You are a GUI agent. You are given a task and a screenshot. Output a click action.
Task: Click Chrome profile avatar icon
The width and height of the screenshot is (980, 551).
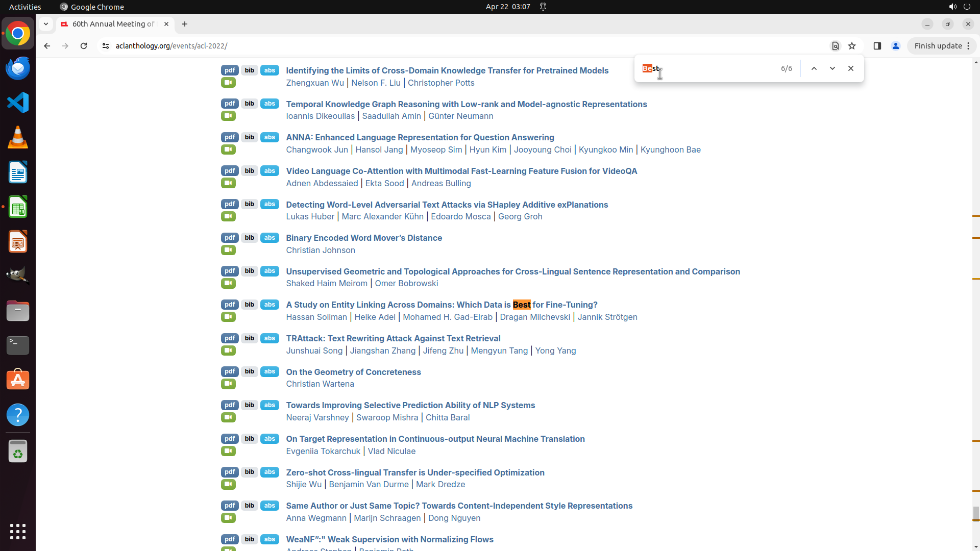(x=895, y=46)
